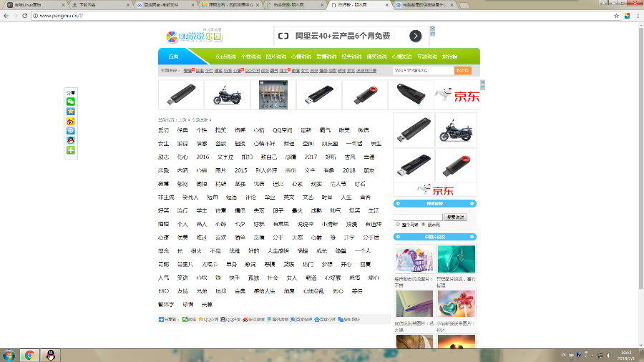Click the 搜索说说 button in sidebar
Screen dimensions: 644x362
point(455,217)
